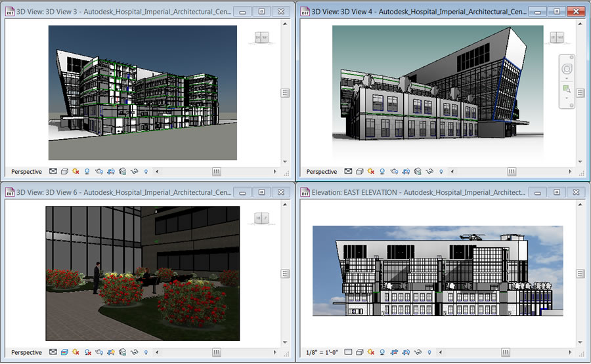Click vertical scrollbar thumb in 3D View 4
The width and height of the screenshot is (591, 364).
(580, 92)
